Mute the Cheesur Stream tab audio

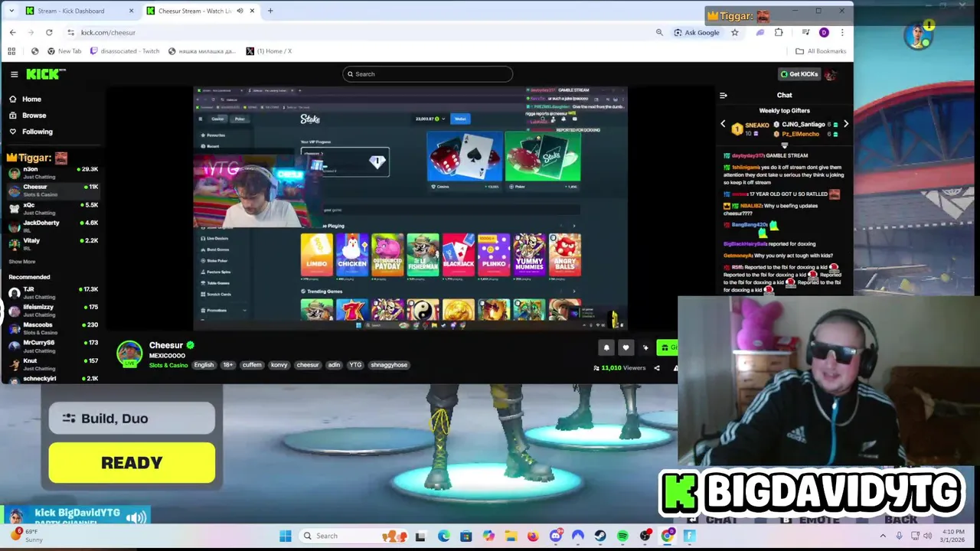pyautogui.click(x=240, y=11)
